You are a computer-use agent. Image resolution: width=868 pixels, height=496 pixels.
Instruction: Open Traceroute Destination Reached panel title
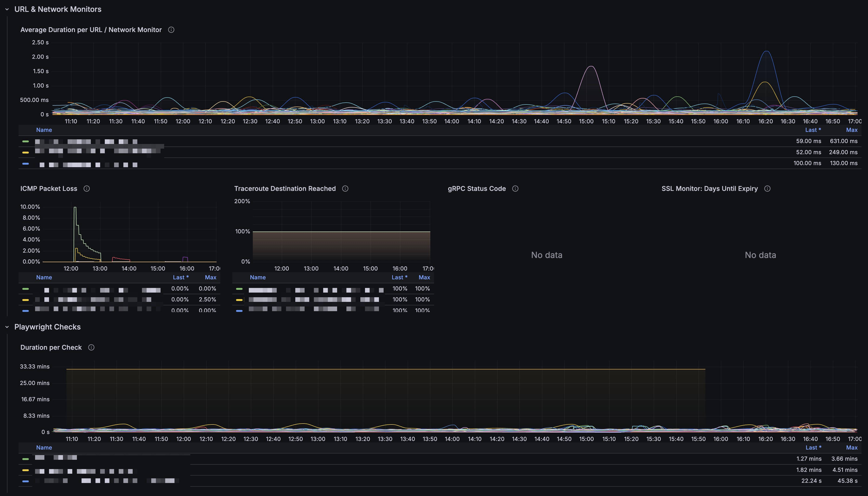coord(285,189)
